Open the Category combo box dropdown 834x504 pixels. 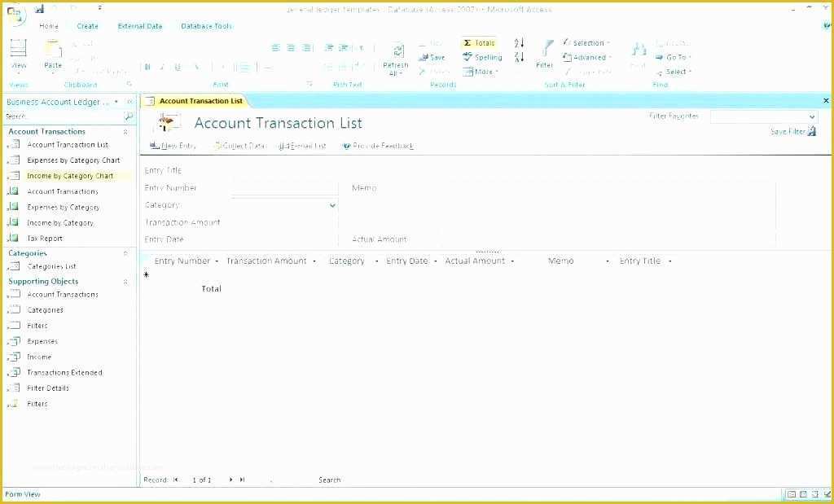(332, 205)
